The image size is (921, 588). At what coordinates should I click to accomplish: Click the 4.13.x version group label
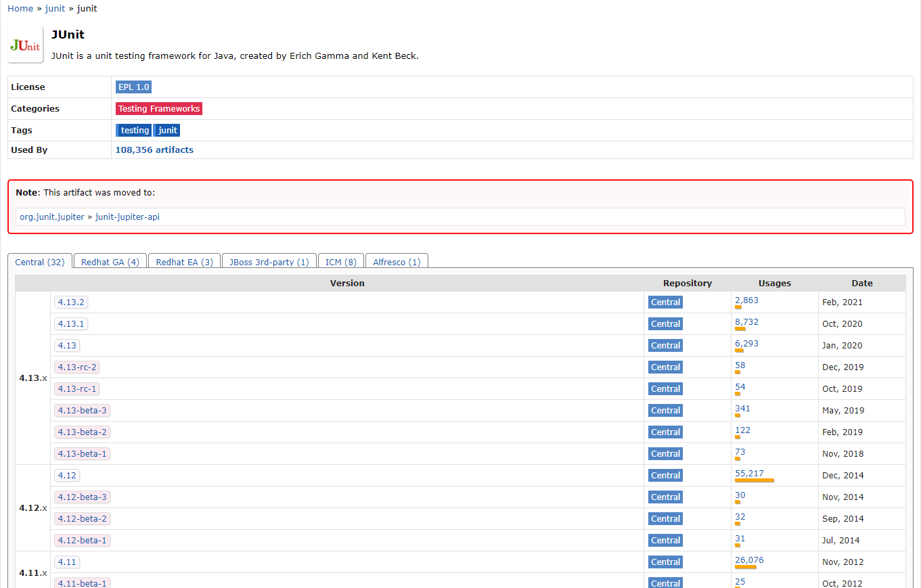tap(33, 378)
